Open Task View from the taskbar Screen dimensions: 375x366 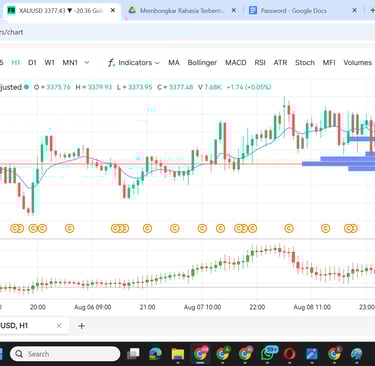coord(133,354)
